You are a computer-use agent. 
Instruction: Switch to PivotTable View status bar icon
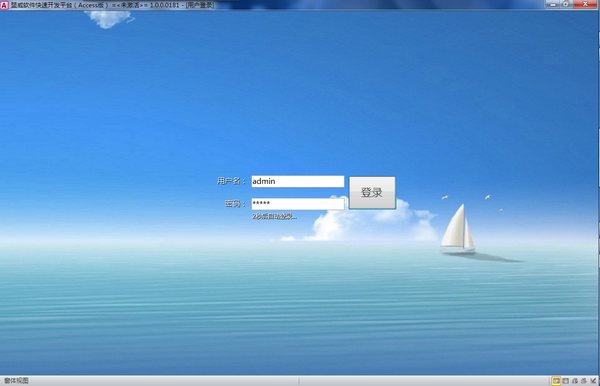tap(575, 381)
